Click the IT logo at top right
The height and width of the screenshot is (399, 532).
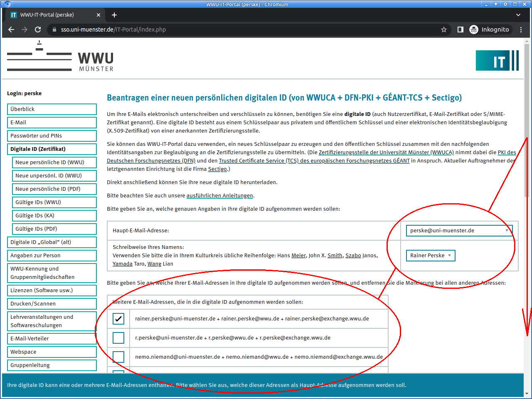(x=497, y=61)
